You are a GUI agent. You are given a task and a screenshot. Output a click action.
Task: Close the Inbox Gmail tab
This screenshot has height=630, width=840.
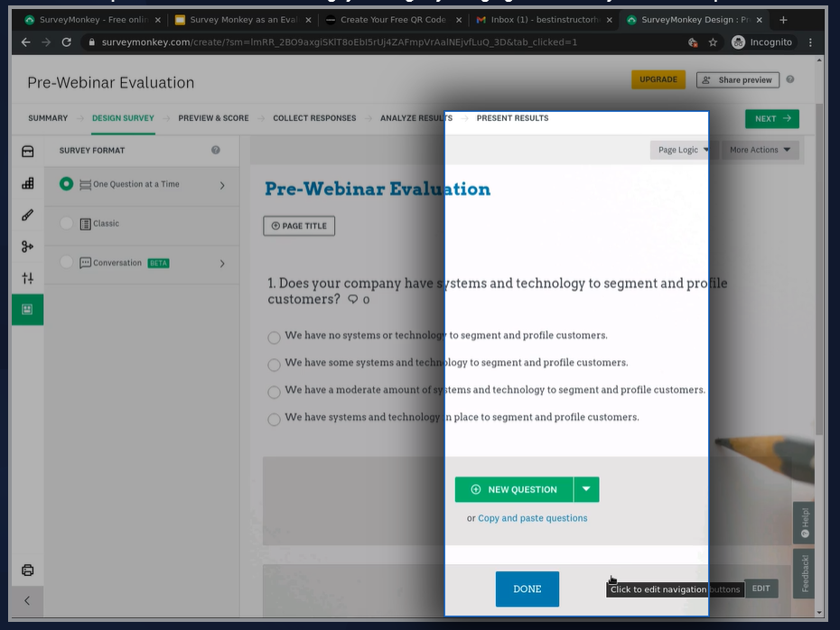(609, 20)
